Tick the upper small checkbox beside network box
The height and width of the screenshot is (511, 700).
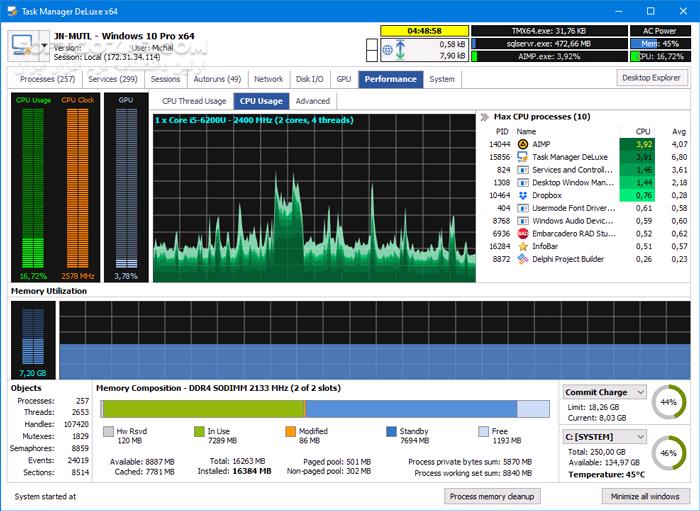click(x=371, y=44)
